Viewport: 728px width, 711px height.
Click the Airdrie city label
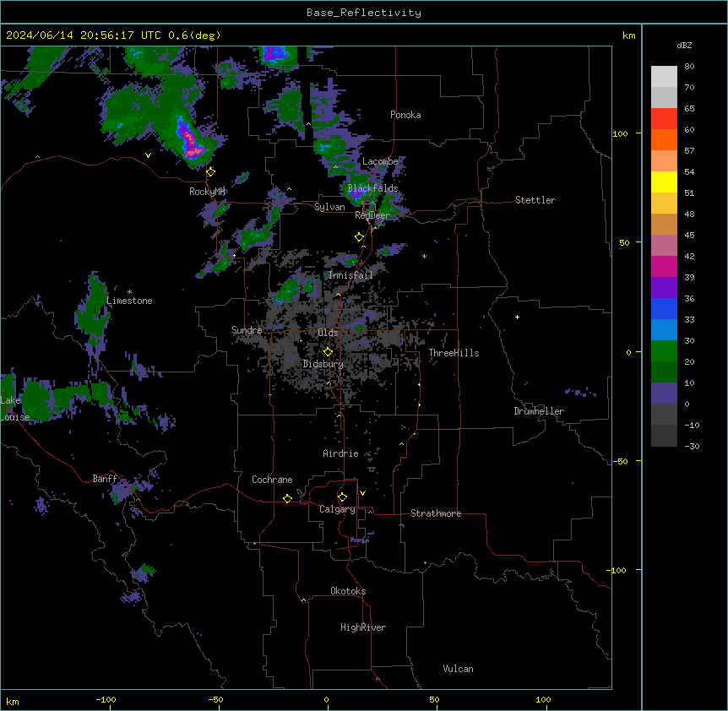[340, 453]
